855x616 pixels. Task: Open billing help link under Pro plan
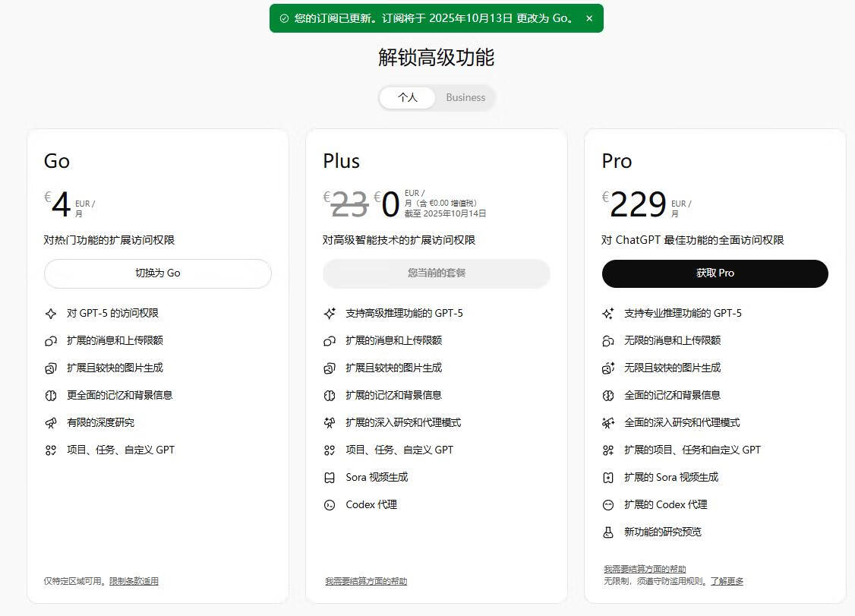click(645, 569)
